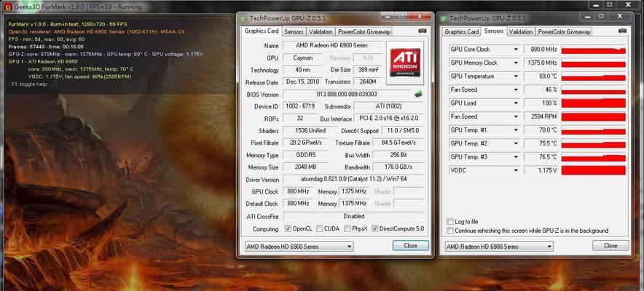
Task: Click the Bus Interface field PCI-E 2.0 x16
Action: click(389, 119)
